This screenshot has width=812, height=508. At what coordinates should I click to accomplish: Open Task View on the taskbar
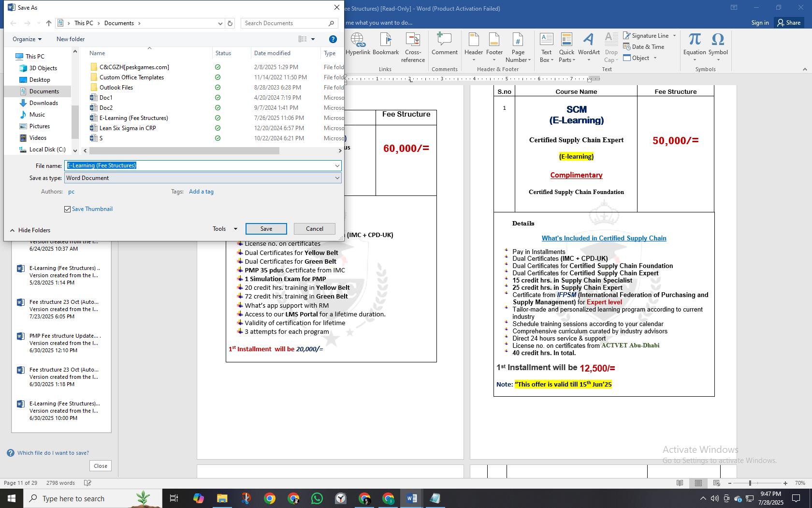(x=174, y=498)
